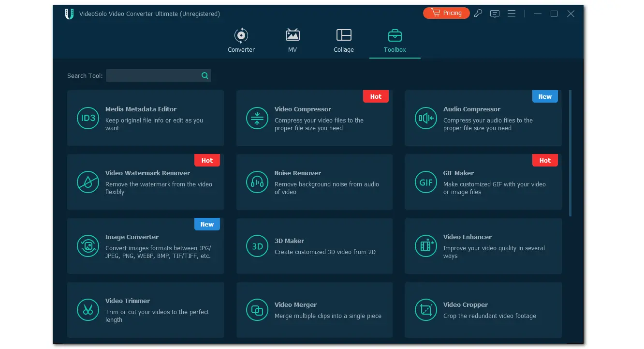Open the Media Metadata Editor ID3 icon
Screen dimensions: 644x349
(x=88, y=118)
